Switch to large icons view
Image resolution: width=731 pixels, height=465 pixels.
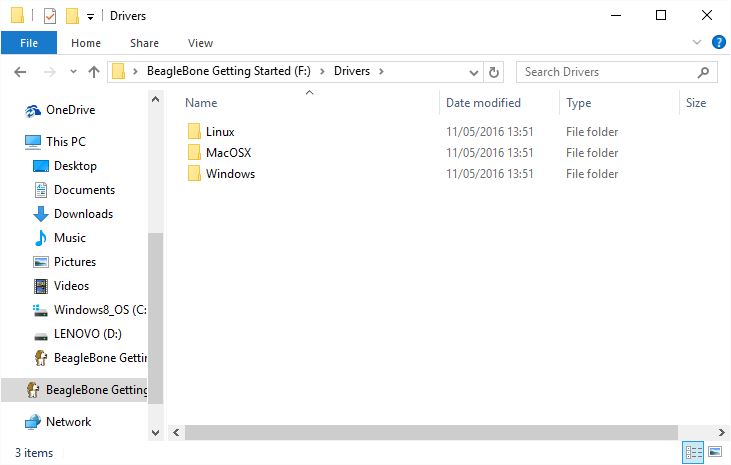click(x=714, y=453)
